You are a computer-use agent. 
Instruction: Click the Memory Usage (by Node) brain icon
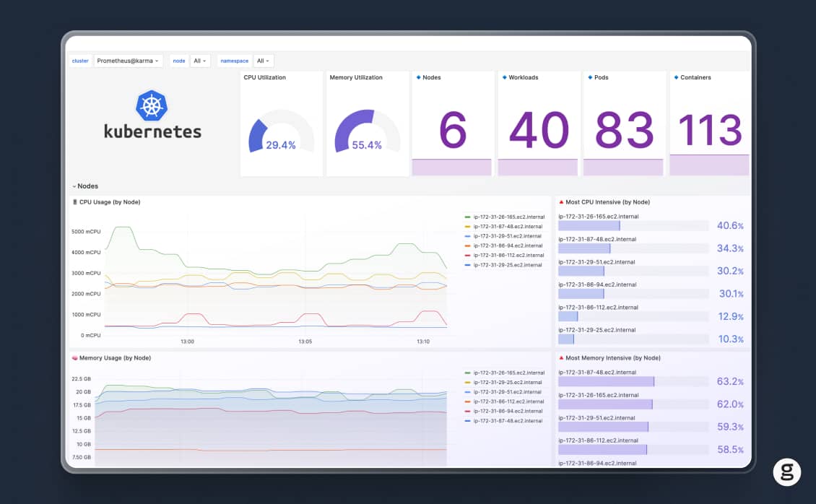coord(75,358)
